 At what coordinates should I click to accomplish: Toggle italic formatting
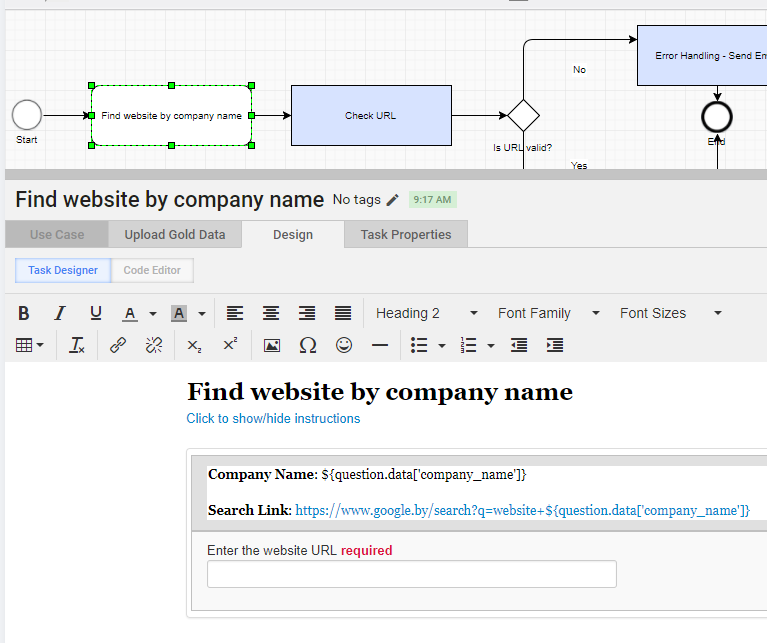tap(60, 313)
